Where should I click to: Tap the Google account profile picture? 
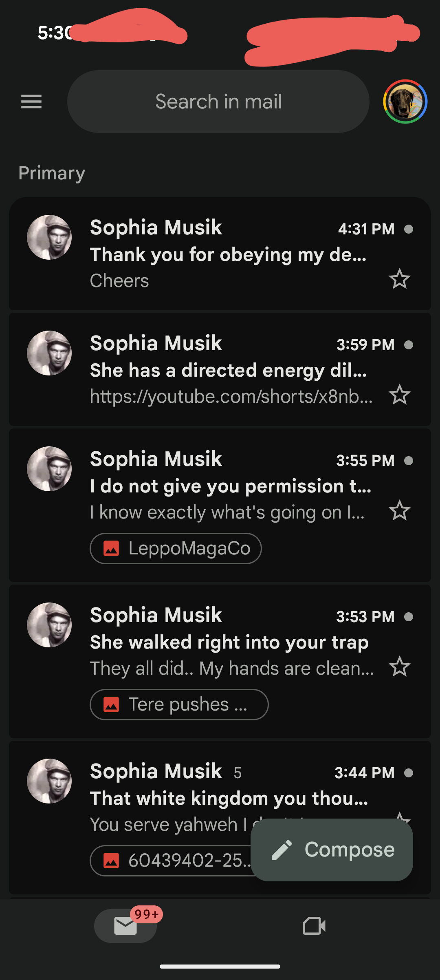pyautogui.click(x=405, y=102)
